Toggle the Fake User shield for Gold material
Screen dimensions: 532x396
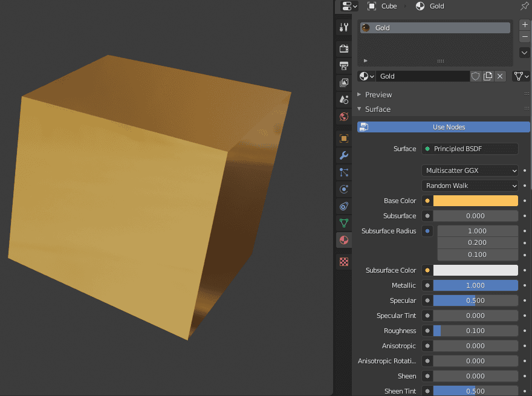pos(476,76)
